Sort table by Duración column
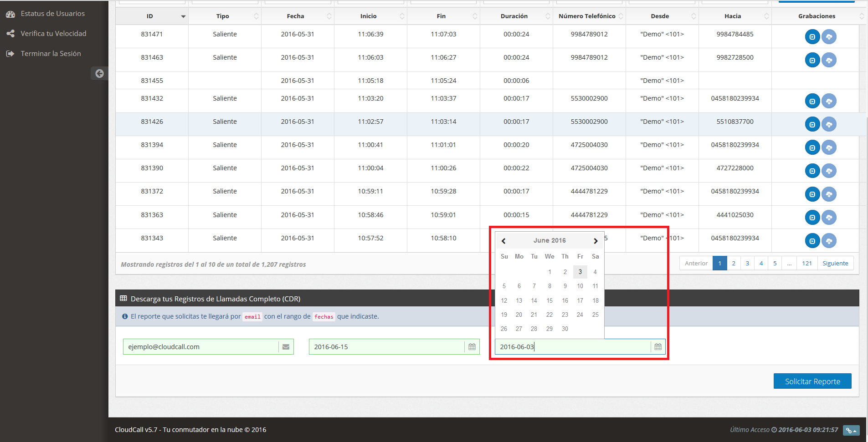This screenshot has height=442, width=868. pyautogui.click(x=516, y=16)
